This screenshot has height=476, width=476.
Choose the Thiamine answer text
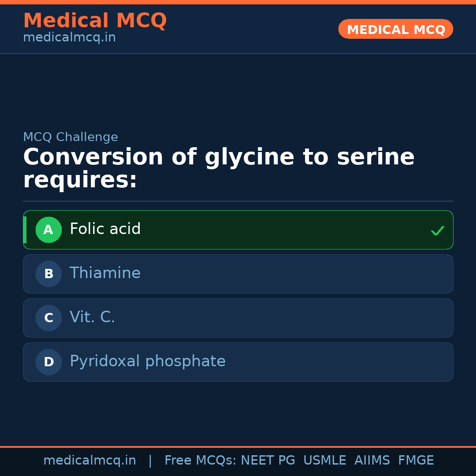pyautogui.click(x=105, y=273)
